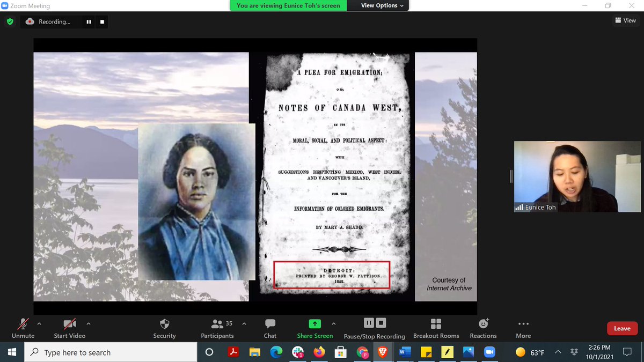This screenshot has height=362, width=644.
Task: Open Microsoft Word from taskbar
Action: pyautogui.click(x=404, y=352)
